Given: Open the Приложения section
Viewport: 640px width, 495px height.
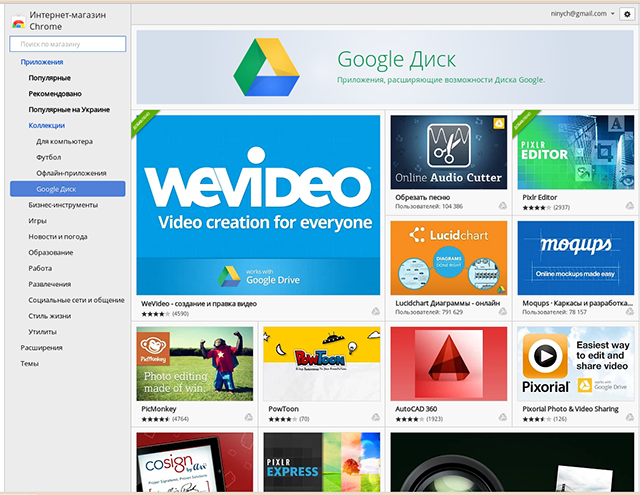Looking at the screenshot, I should click(42, 62).
